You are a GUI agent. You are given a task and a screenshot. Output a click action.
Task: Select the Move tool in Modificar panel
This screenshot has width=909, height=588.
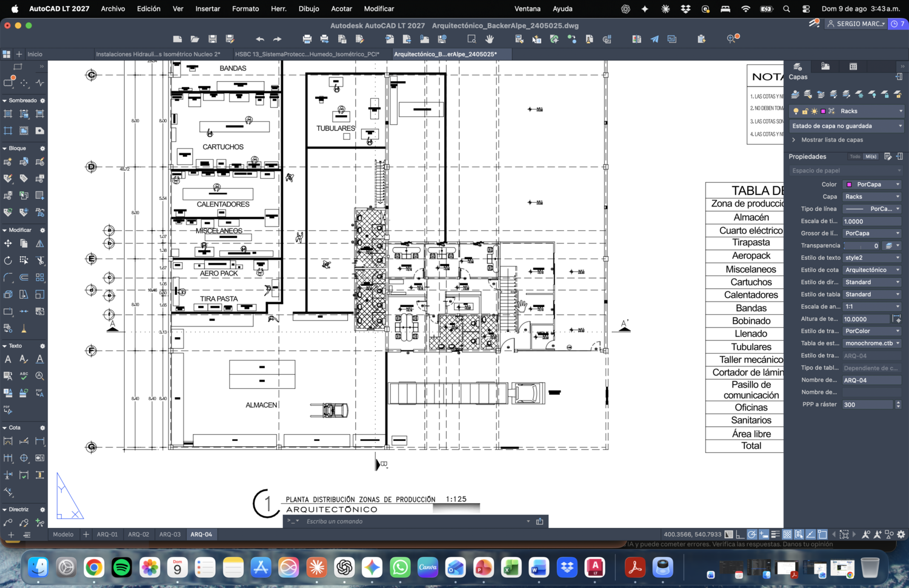[x=8, y=243]
